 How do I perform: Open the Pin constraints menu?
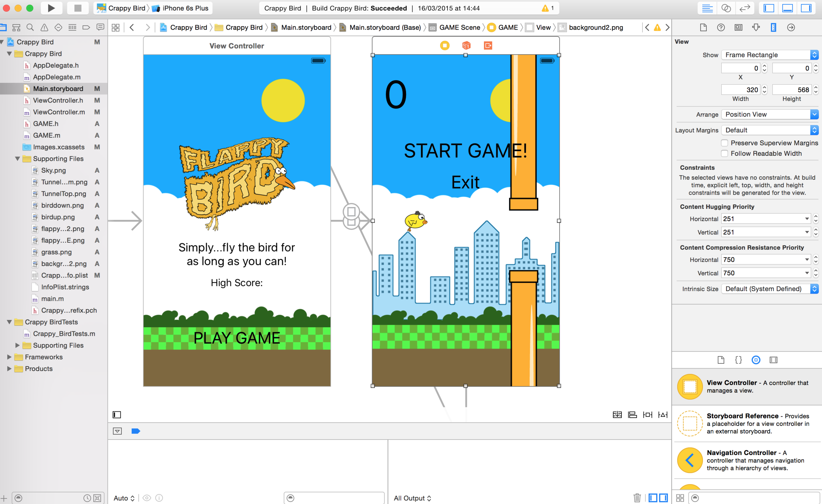[x=647, y=415]
